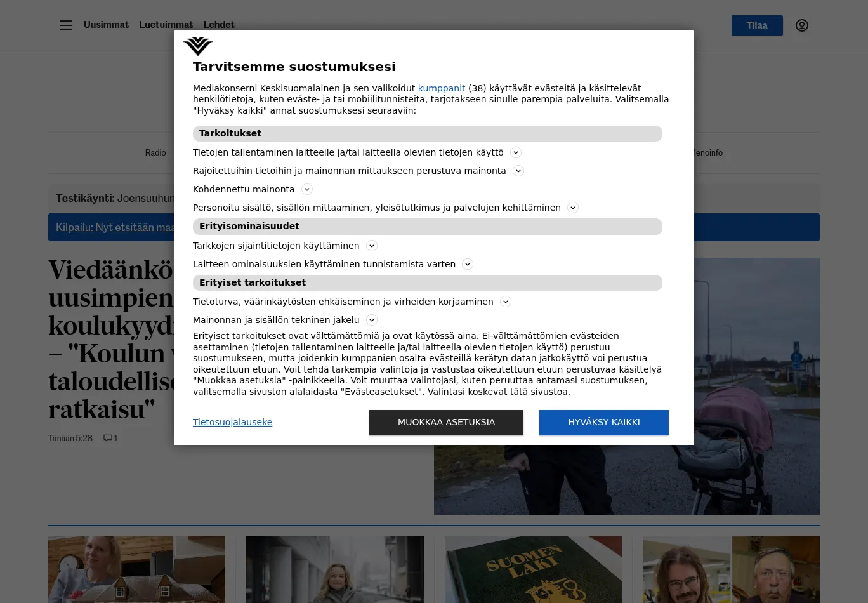This screenshot has height=603, width=868.
Task: Expand 'Tietoturva, väärinkäytösten ehkäiseminen' purpose
Action: (x=506, y=301)
